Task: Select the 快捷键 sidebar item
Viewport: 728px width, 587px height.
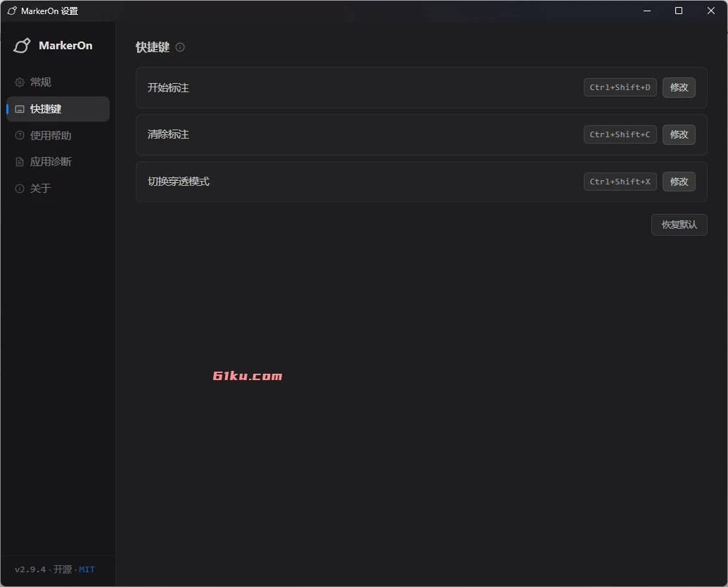Action: [58, 109]
